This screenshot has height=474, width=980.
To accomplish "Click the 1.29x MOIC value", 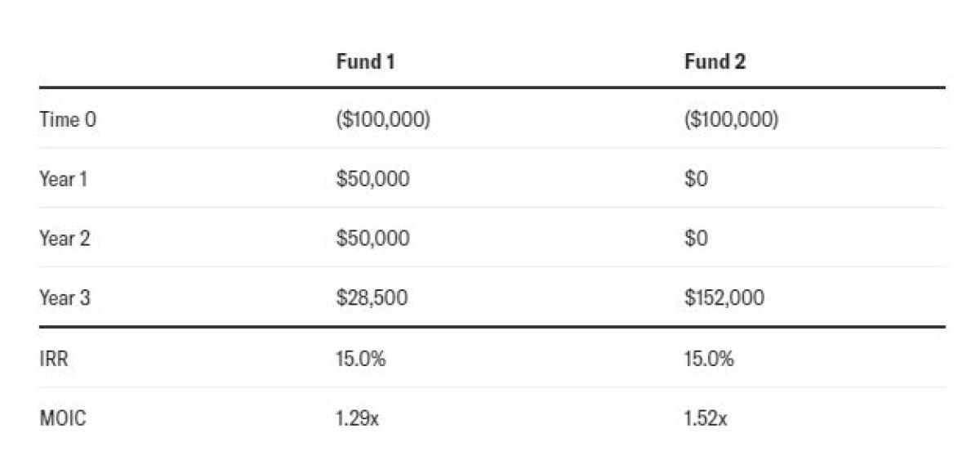I will 358,419.
